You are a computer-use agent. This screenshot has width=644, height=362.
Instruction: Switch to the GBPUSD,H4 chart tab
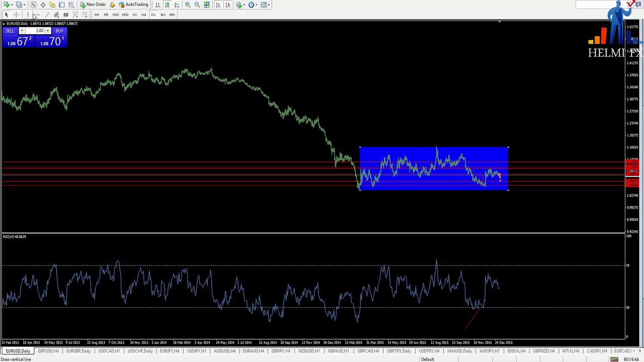click(48, 351)
